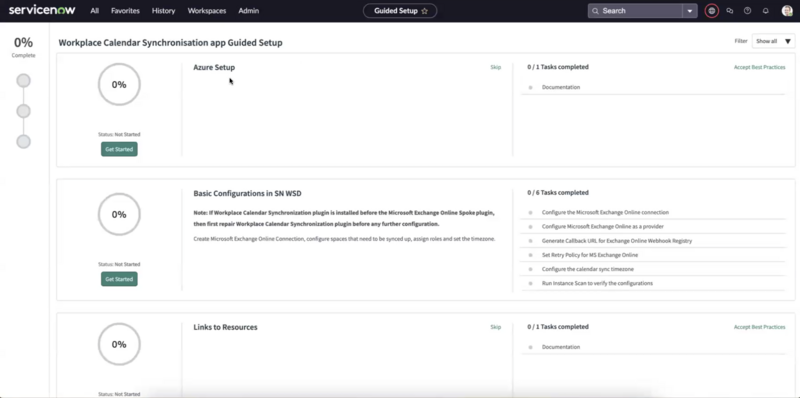The height and width of the screenshot is (398, 800).
Task: Click the third step circle in progress tracker
Action: (23, 142)
